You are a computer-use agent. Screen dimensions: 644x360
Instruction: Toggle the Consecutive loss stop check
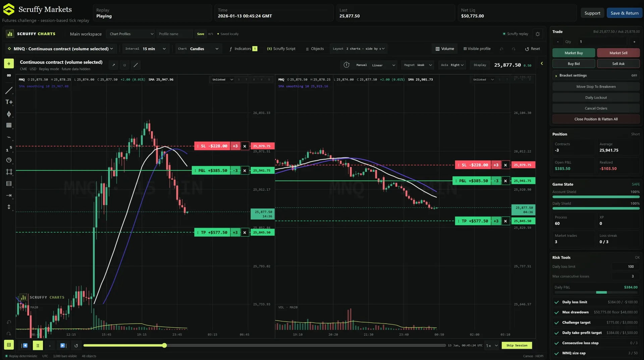556,343
